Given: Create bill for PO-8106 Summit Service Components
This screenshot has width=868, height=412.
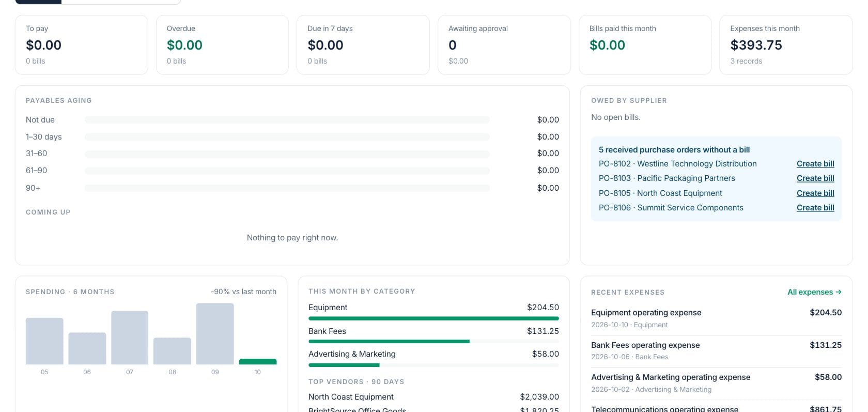Looking at the screenshot, I should tap(815, 207).
